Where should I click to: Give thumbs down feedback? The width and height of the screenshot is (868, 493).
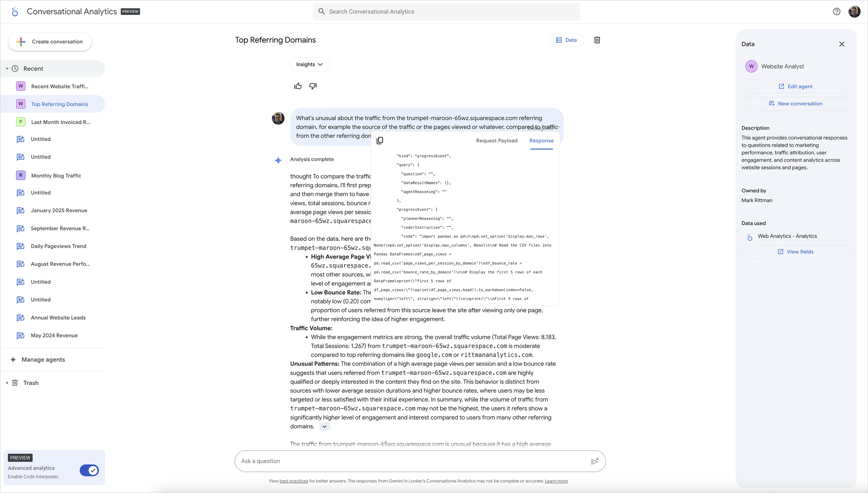tap(313, 86)
